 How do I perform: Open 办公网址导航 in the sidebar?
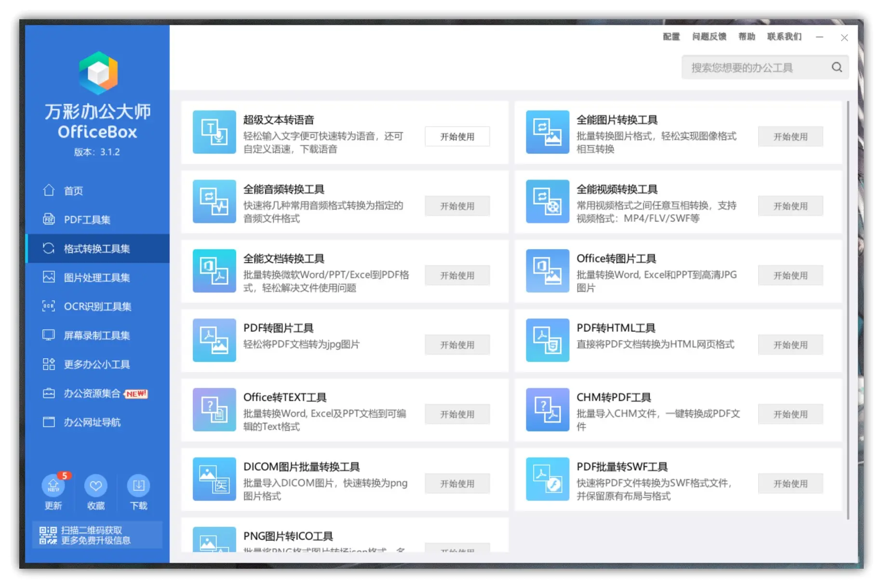[98, 422]
